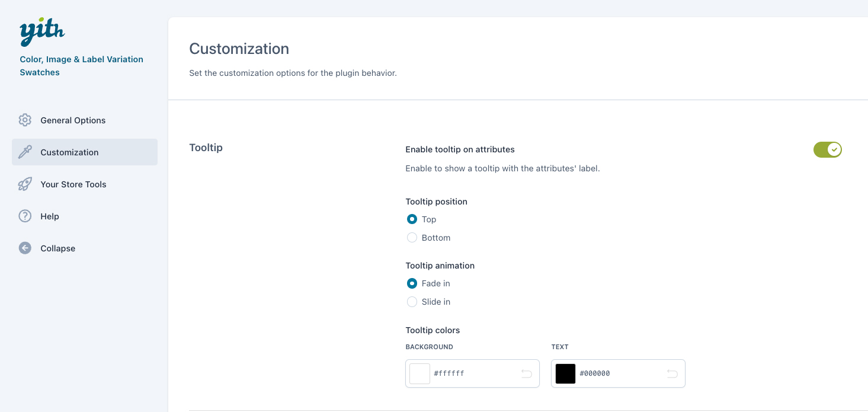
Task: Click the Customization eyedropper icon
Action: click(25, 152)
